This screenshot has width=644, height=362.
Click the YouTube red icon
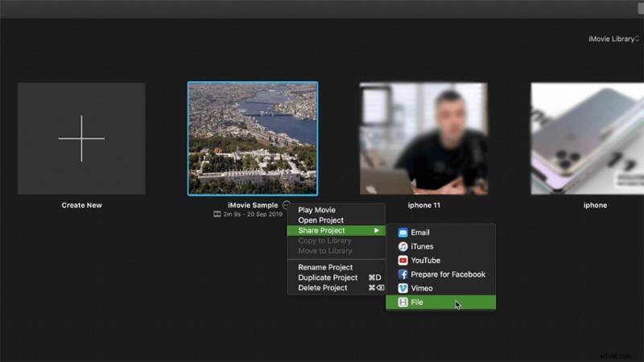click(x=402, y=260)
